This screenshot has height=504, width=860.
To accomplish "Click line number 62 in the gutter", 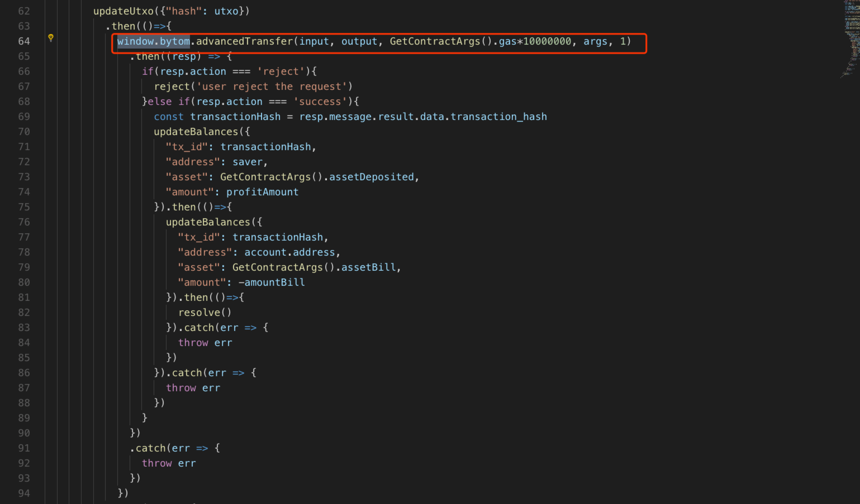I will click(24, 11).
